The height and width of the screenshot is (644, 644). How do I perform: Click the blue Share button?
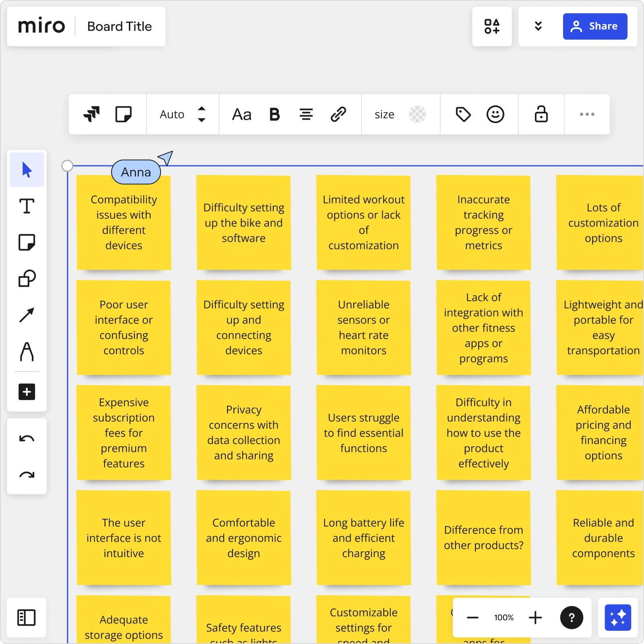point(595,26)
